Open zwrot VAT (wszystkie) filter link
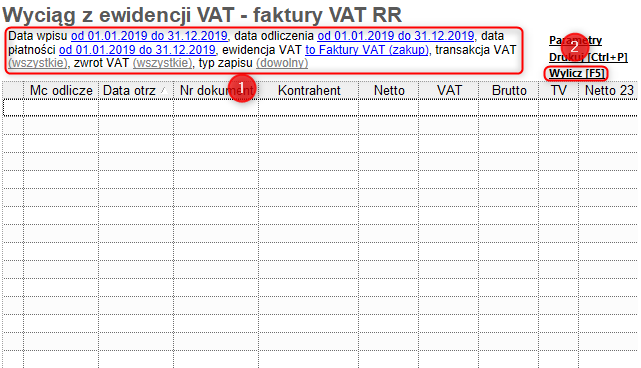The height and width of the screenshot is (368, 641). click(162, 63)
